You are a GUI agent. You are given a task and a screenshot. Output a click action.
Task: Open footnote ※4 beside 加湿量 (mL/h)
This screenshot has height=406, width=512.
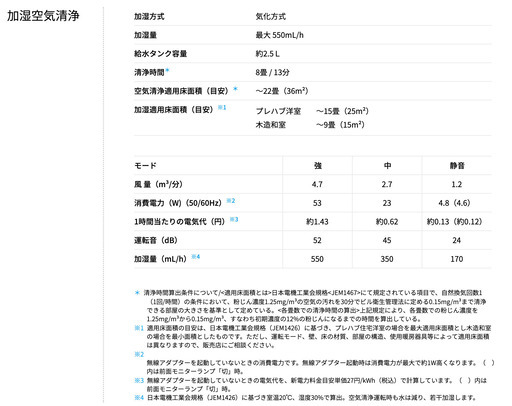click(196, 257)
